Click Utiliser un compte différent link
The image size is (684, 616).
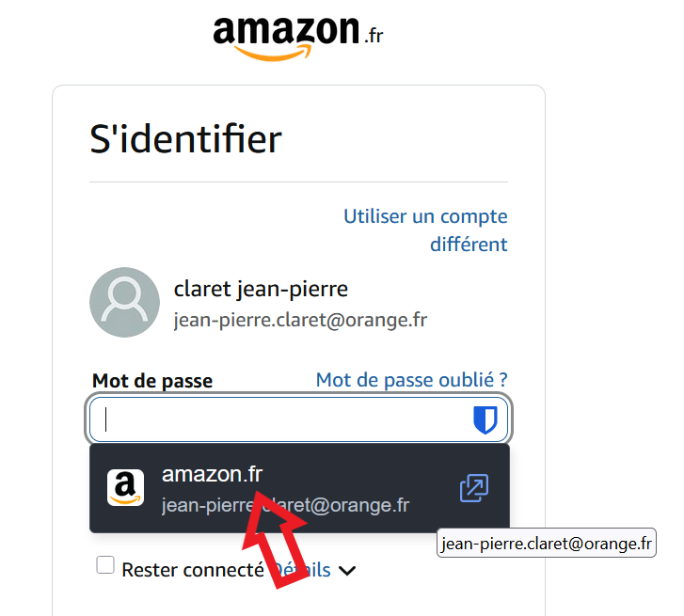425,230
